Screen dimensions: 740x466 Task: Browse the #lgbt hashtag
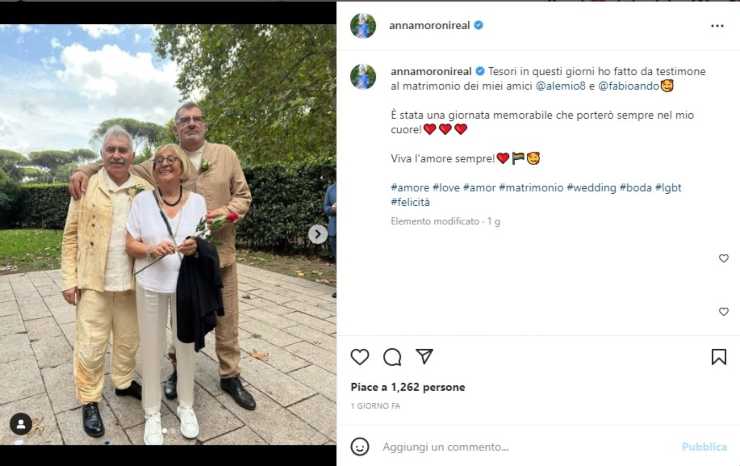pyautogui.click(x=668, y=187)
